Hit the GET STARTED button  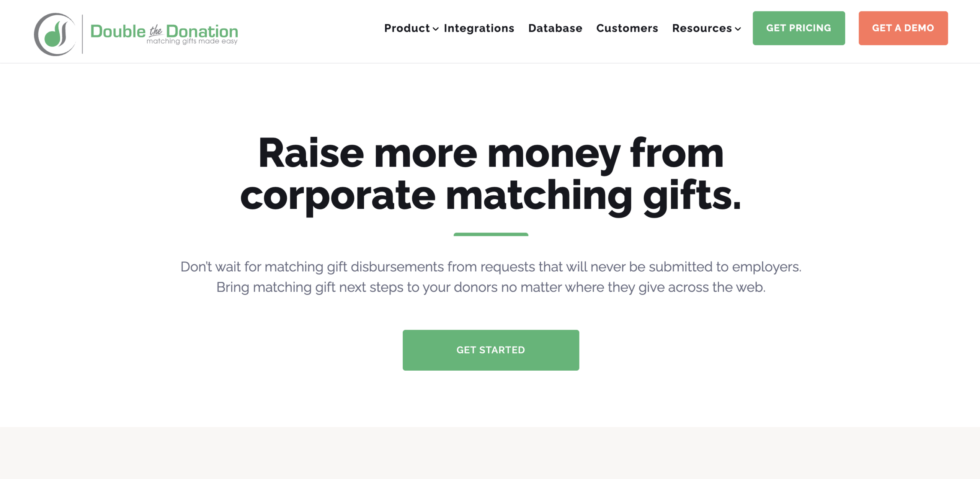(x=491, y=350)
